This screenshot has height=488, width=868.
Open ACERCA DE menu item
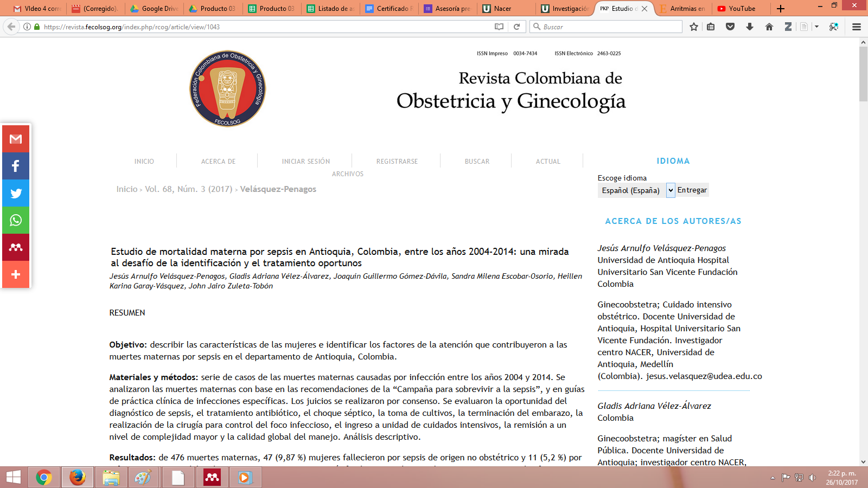[x=219, y=162]
